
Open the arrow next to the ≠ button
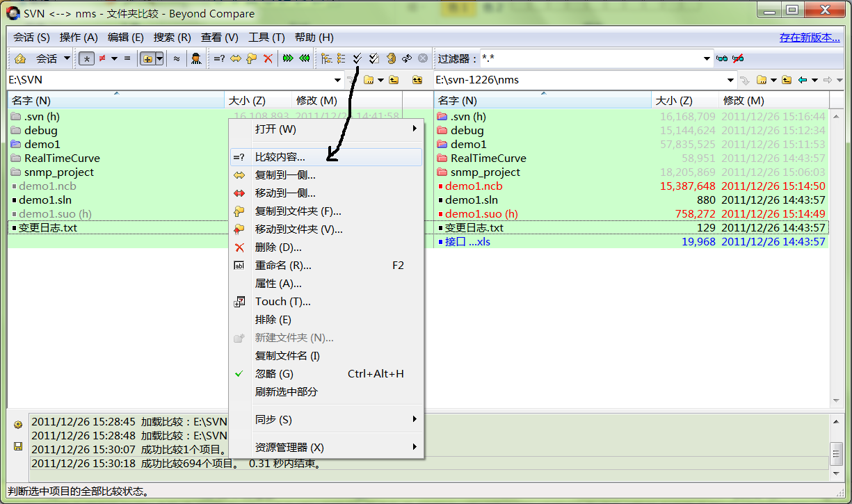(114, 58)
